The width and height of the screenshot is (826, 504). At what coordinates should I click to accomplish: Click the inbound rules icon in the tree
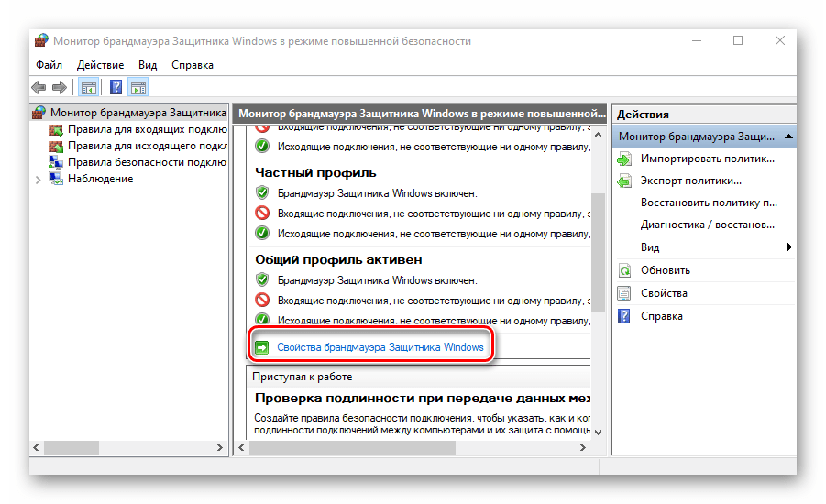click(56, 129)
